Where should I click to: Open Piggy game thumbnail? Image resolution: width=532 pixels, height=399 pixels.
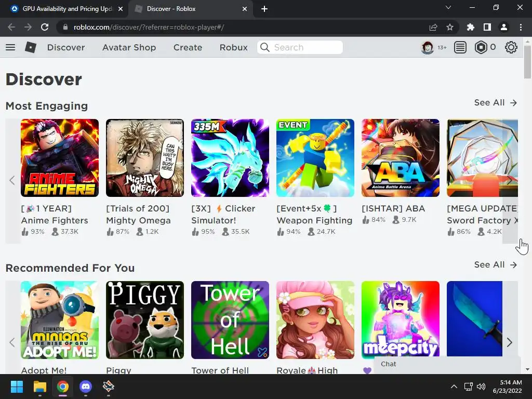[x=145, y=320]
